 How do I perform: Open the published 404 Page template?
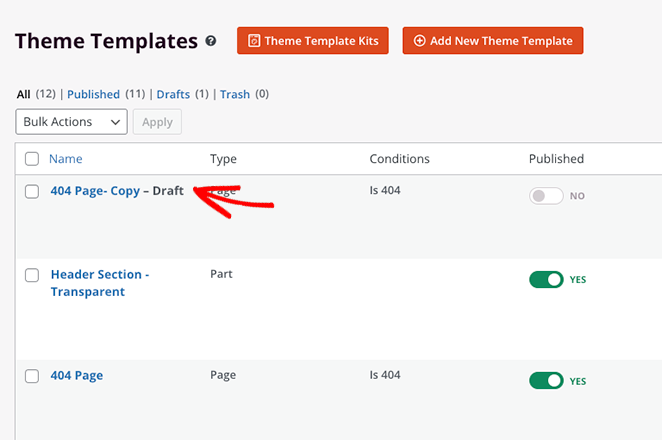(x=77, y=375)
